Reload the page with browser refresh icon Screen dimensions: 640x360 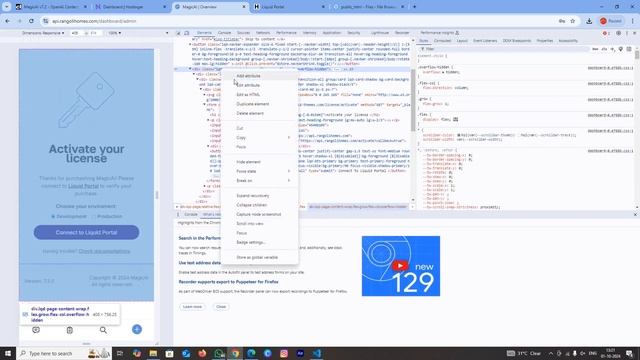point(31,21)
